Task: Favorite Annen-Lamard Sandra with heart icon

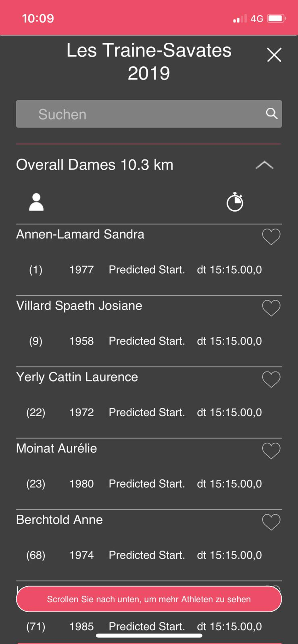Action: coord(271,236)
